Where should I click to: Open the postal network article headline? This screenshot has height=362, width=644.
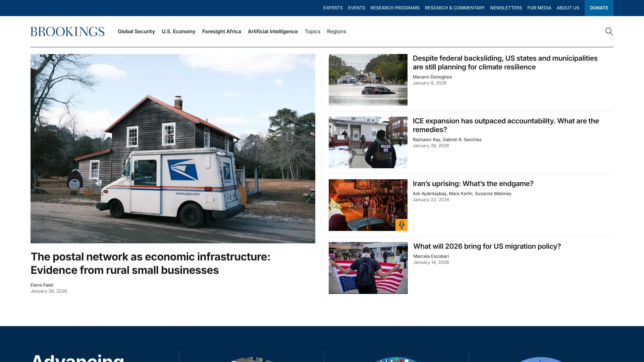pyautogui.click(x=150, y=263)
